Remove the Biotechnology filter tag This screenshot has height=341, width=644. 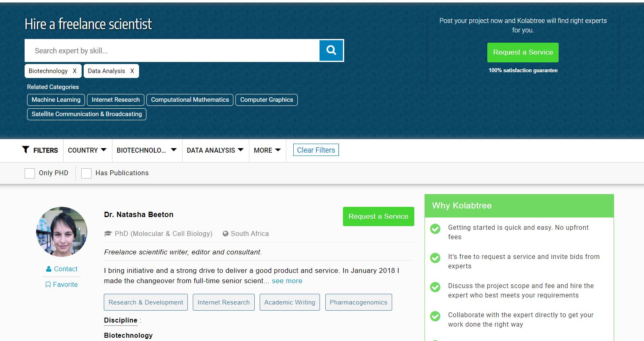(x=75, y=71)
